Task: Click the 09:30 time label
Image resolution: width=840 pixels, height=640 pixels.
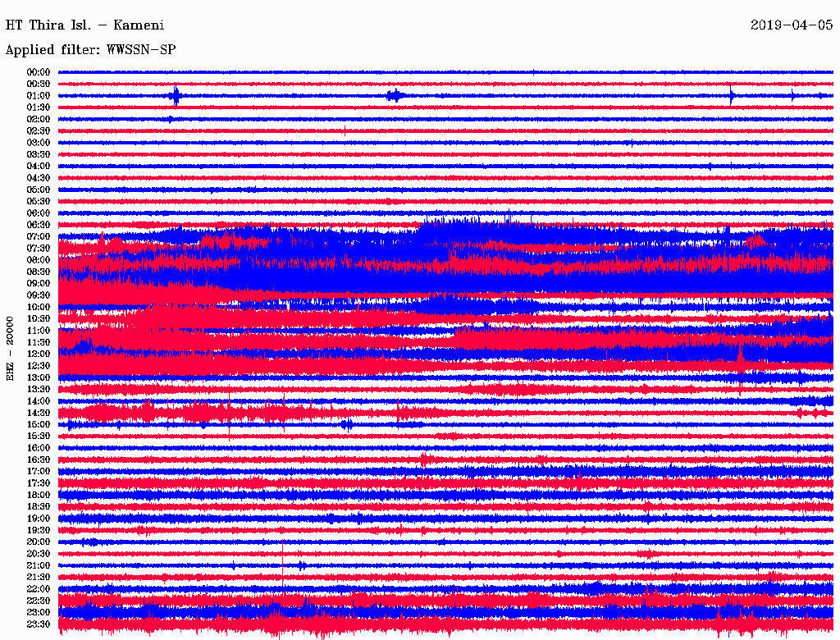Action: tap(39, 295)
